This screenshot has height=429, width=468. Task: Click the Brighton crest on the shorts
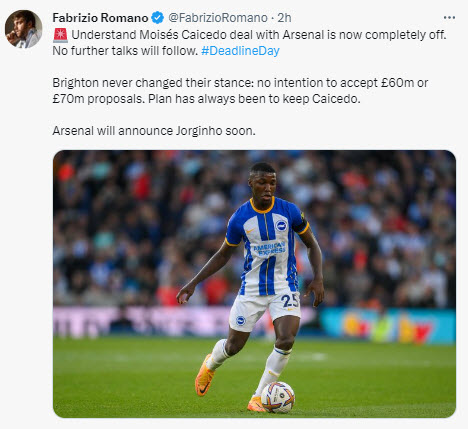coord(240,321)
